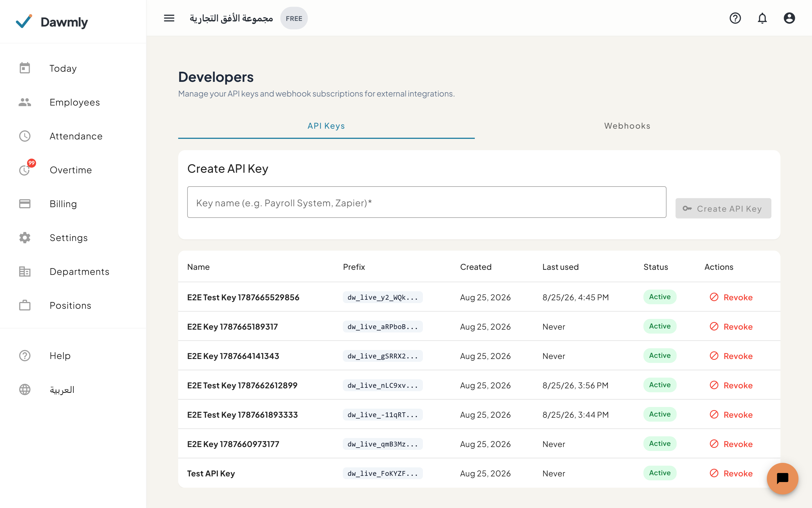Click E2E Key 1787664141343 name cell
This screenshot has height=508, width=812.
pyautogui.click(x=233, y=356)
